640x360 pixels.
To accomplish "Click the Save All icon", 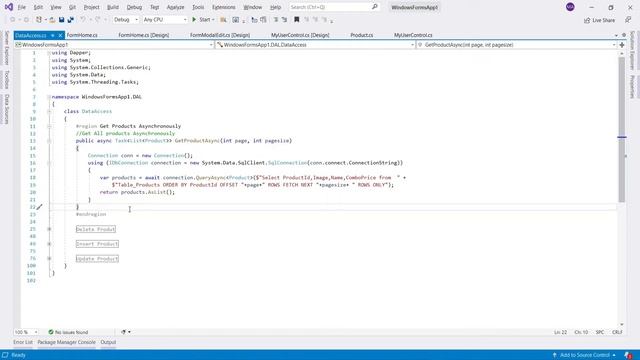I will [x=71, y=20].
